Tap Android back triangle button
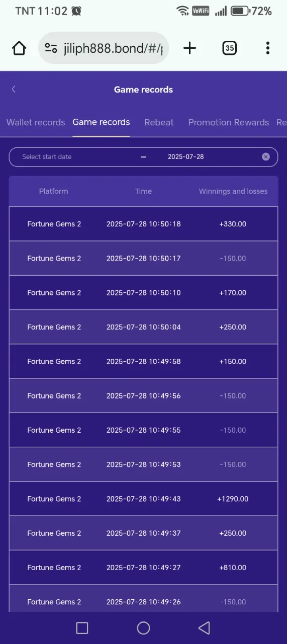The image size is (287, 644). coord(204,627)
